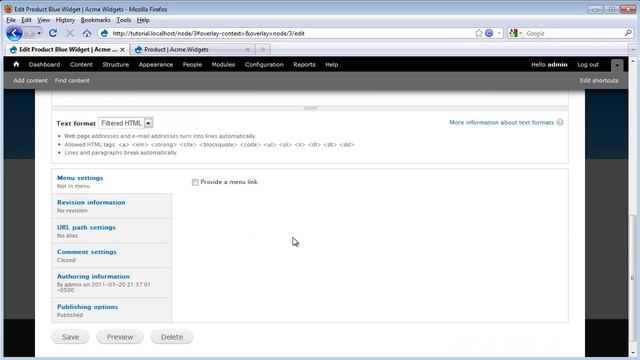Go back with the Firefox back arrow

(x=14, y=33)
